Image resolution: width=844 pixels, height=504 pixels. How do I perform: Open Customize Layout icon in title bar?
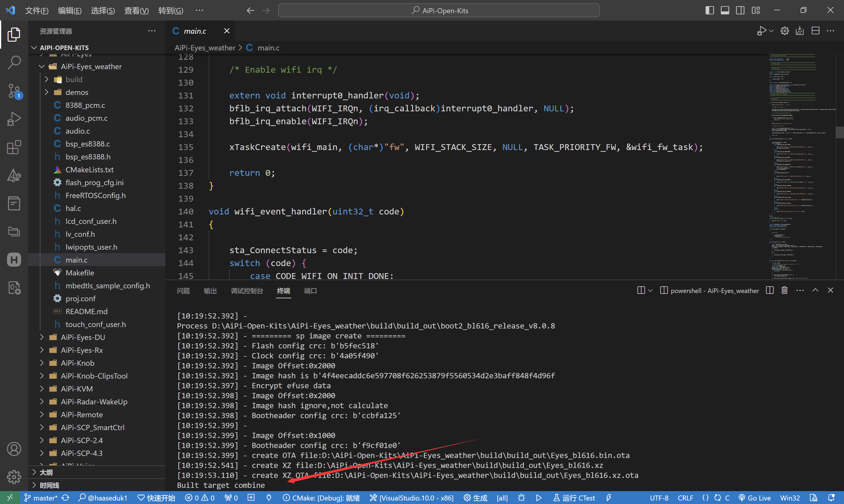click(756, 11)
